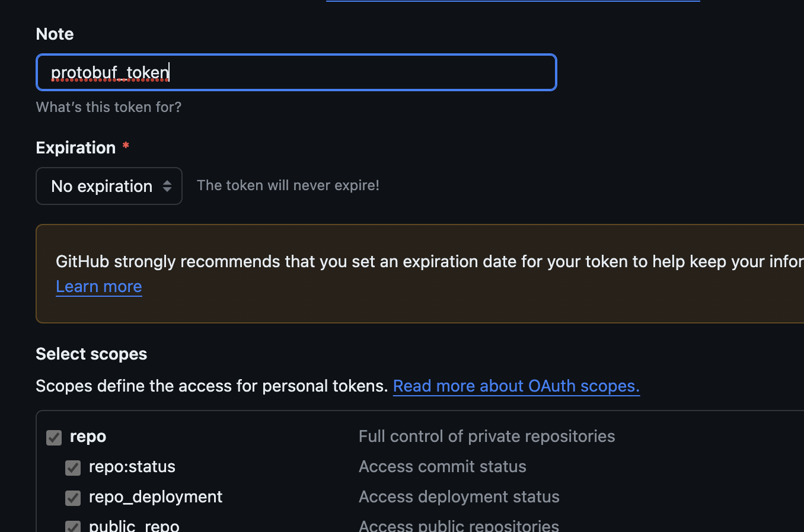Click the "What's this token for?" hint
This screenshot has height=532, width=804.
coord(109,107)
